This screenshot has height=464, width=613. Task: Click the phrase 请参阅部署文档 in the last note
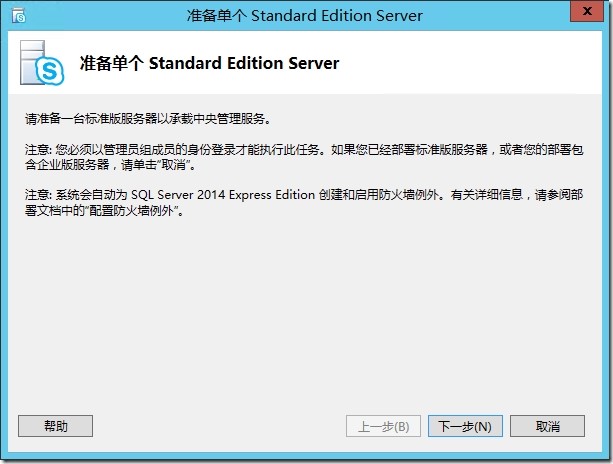pyautogui.click(x=559, y=195)
